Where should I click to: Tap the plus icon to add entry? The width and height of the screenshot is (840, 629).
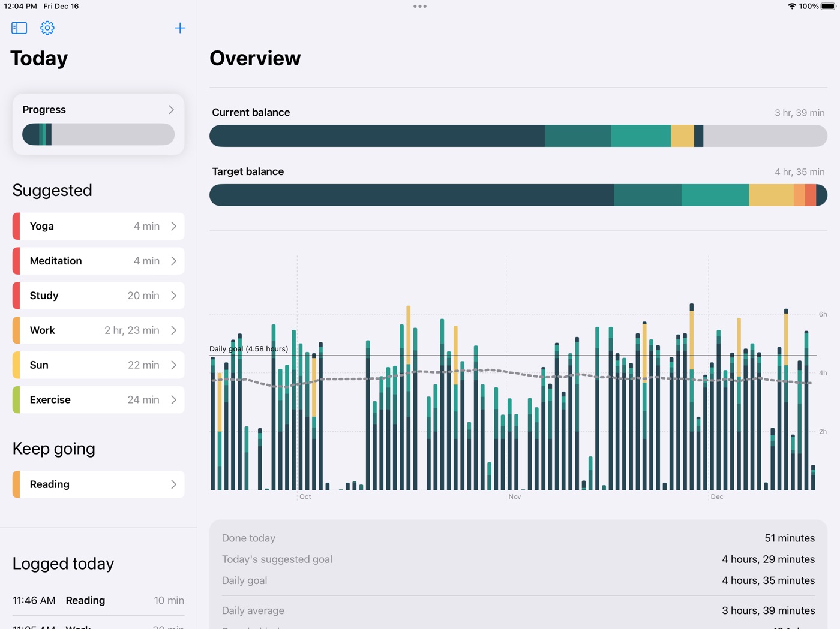click(x=180, y=28)
